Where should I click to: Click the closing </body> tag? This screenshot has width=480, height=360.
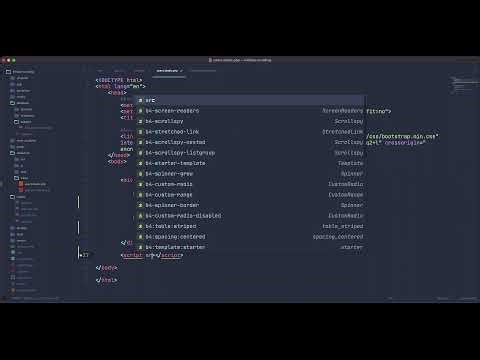[x=106, y=268]
